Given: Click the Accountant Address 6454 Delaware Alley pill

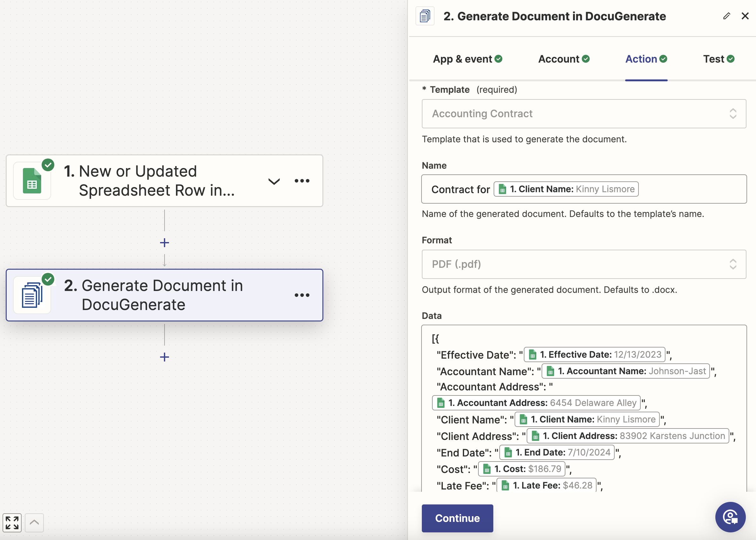Looking at the screenshot, I should 536,403.
